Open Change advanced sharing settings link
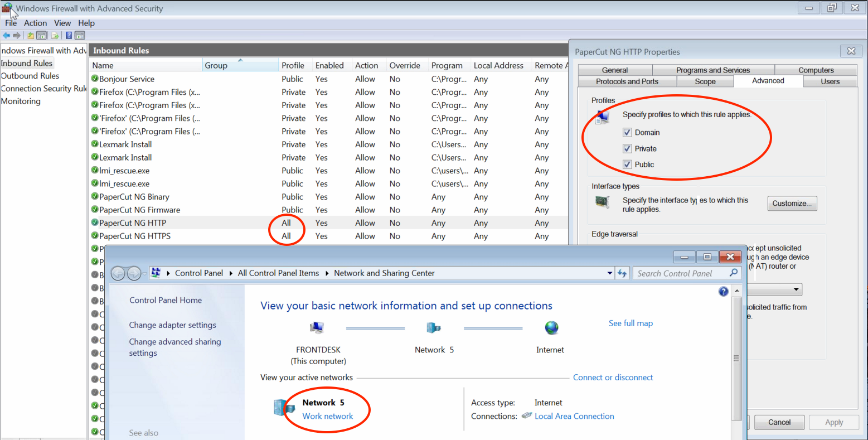This screenshot has width=868, height=440. coord(175,347)
